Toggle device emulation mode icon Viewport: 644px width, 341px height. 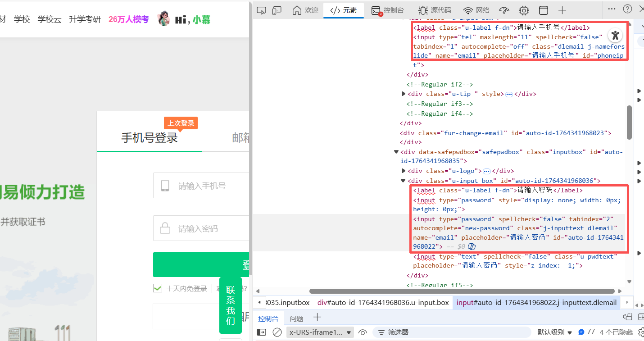(277, 10)
